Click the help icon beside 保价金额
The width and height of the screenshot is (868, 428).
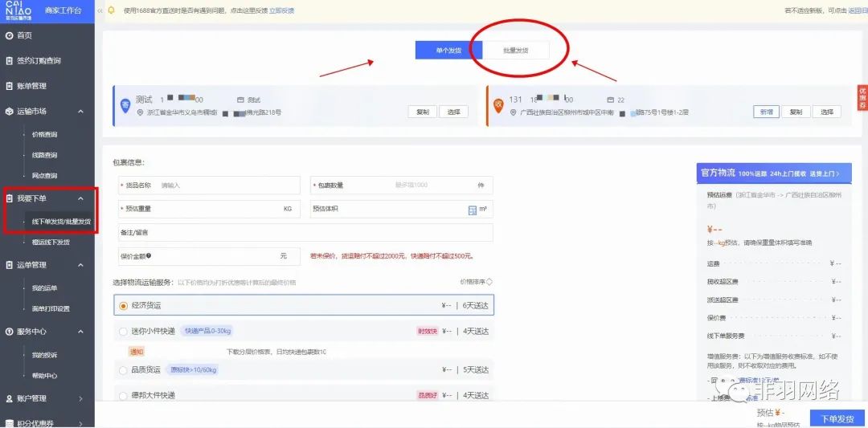[149, 256]
